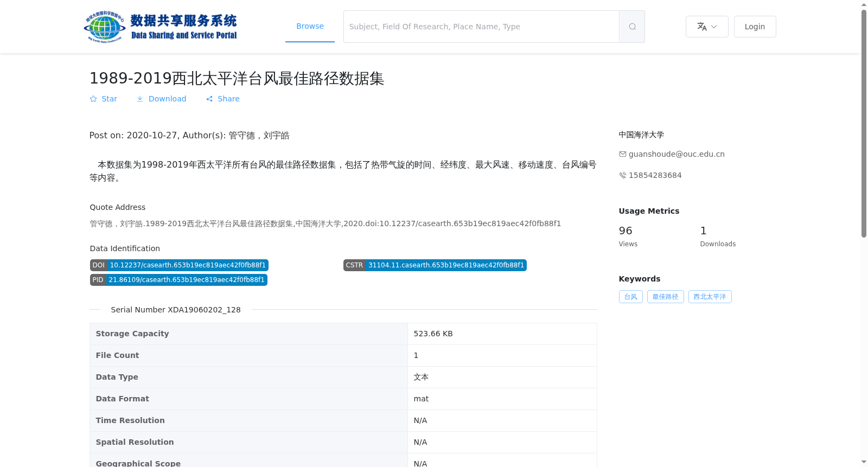
Task: Click the Data Type value 文本
Action: 421,377
